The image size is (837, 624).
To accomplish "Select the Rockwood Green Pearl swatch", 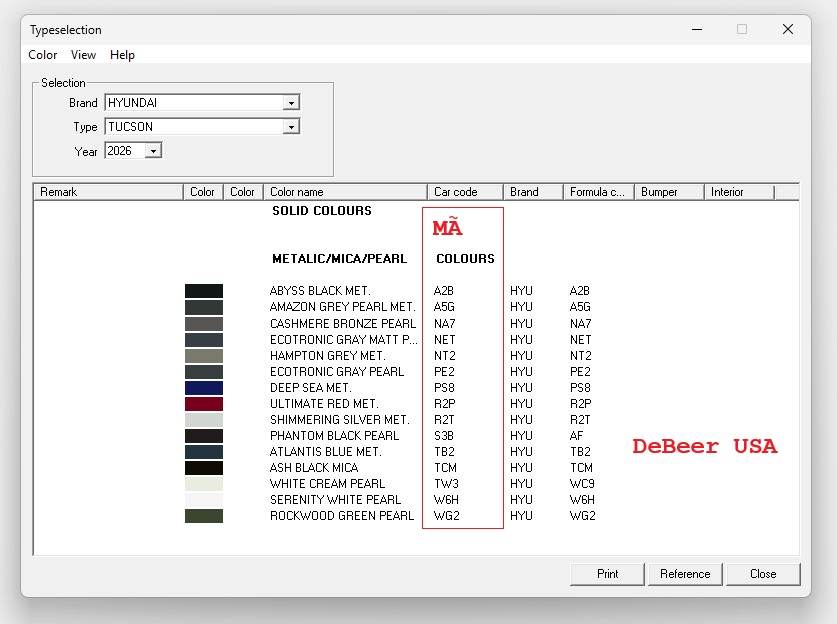I will 204,516.
